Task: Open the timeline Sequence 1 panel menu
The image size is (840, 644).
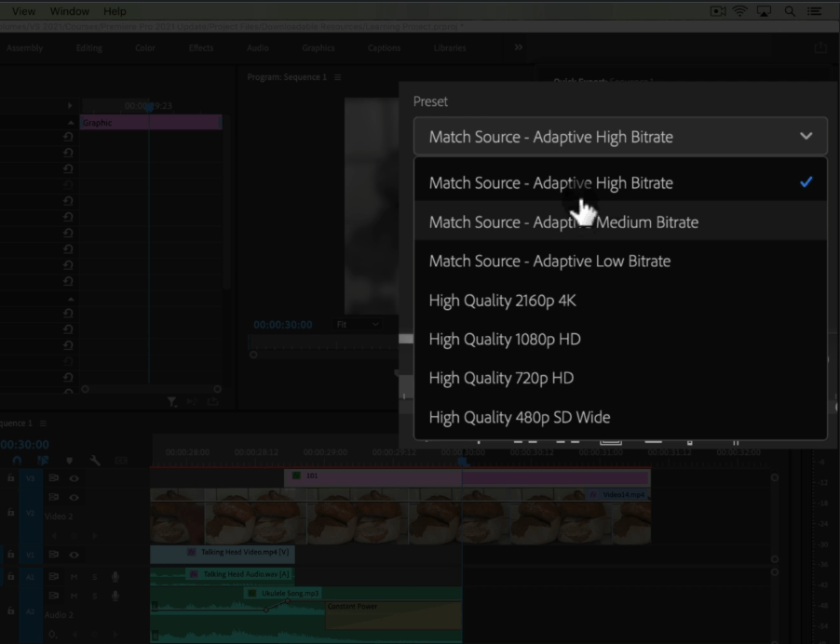Action: pyautogui.click(x=43, y=423)
